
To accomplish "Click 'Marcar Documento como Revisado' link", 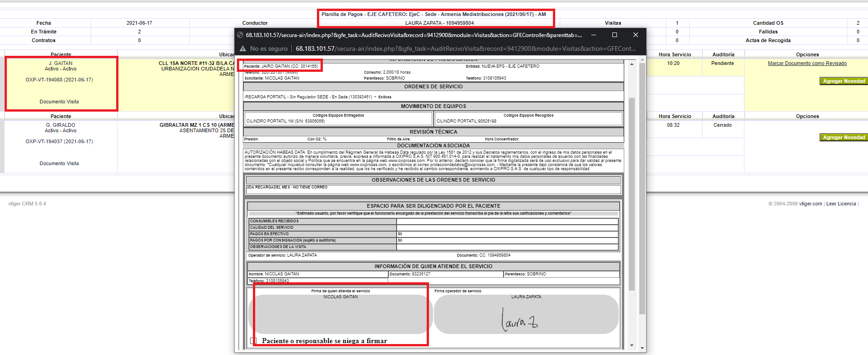I will pos(807,63).
